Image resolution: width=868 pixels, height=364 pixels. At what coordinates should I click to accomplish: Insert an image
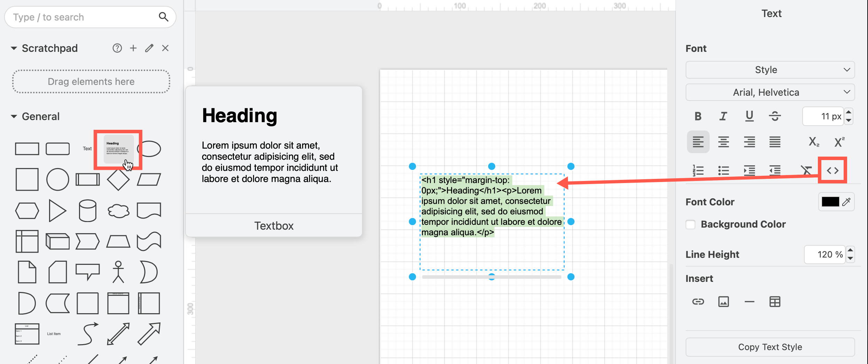pos(724,302)
